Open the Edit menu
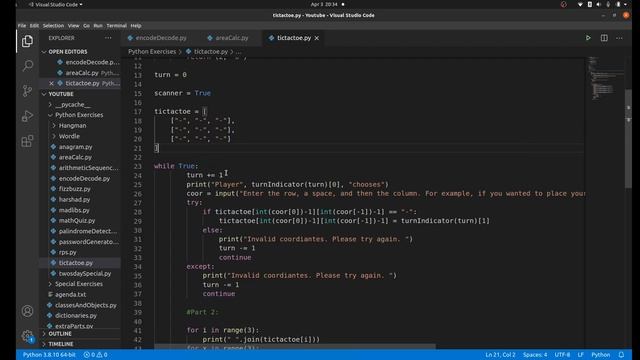This screenshot has width=640, height=360. 34,26
